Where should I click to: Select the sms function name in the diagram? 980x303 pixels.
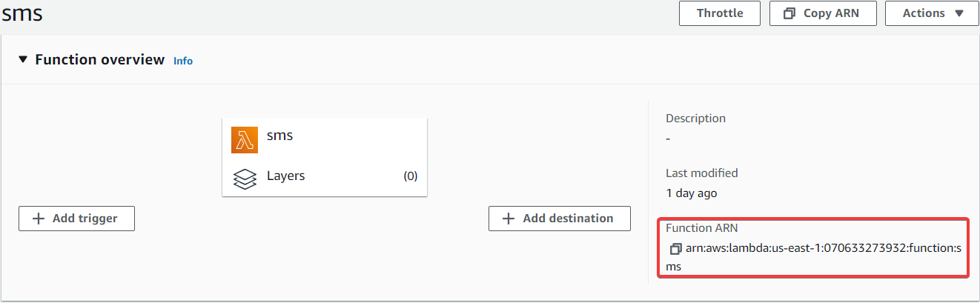279,136
